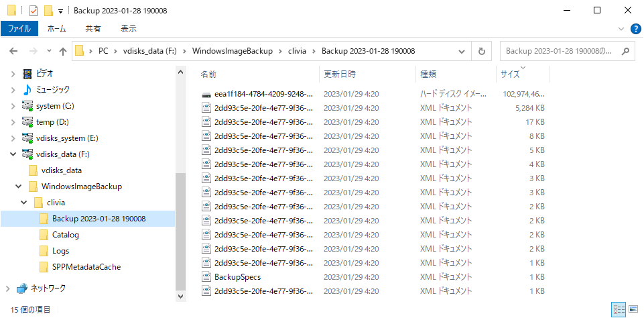Select the clivia folder in tree
The height and width of the screenshot is (318, 644).
pos(56,203)
